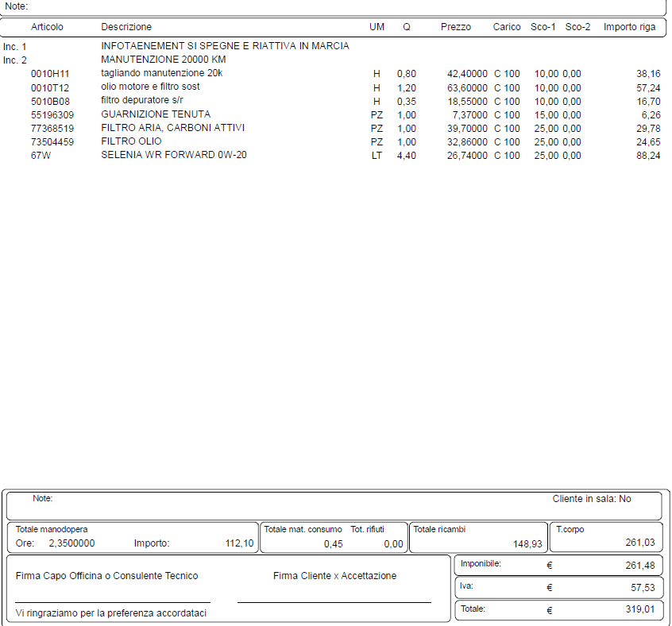
Task: Click the Cliente in sala value
Action: pyautogui.click(x=624, y=499)
